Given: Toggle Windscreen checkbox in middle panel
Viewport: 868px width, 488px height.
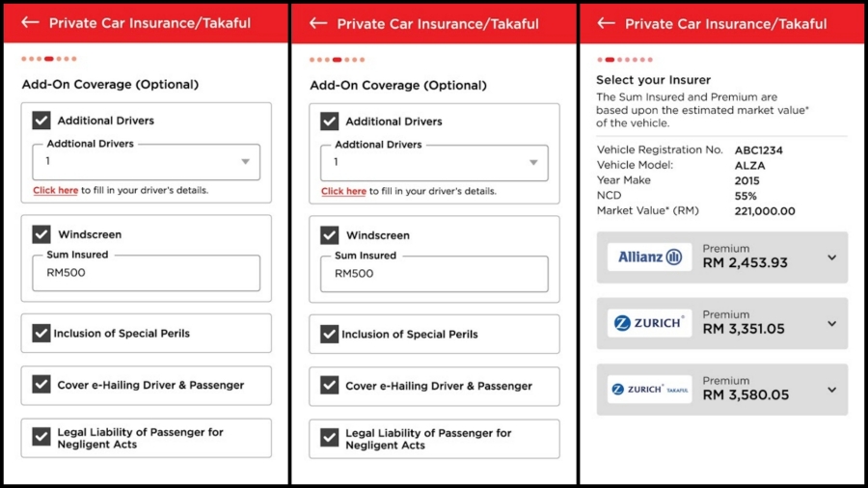Looking at the screenshot, I should coord(330,235).
